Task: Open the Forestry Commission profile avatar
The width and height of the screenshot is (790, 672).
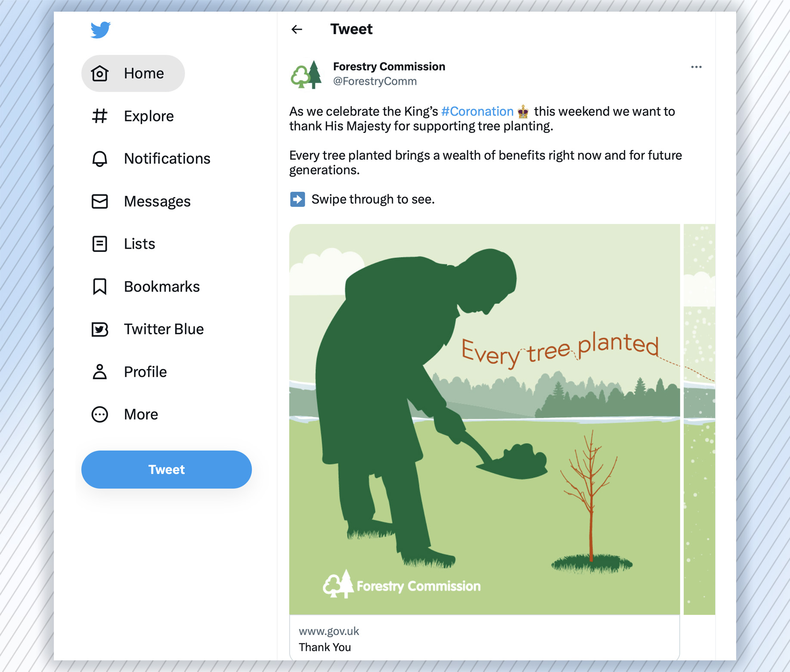Action: 307,74
